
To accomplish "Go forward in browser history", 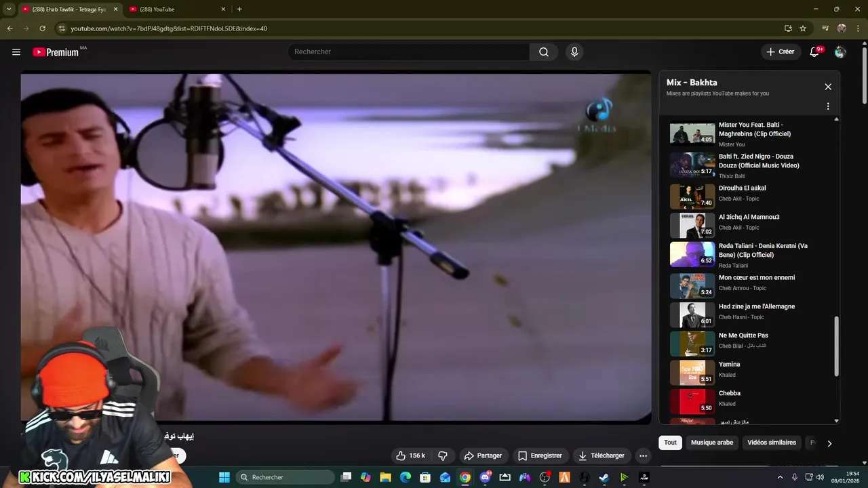I will tap(26, 28).
